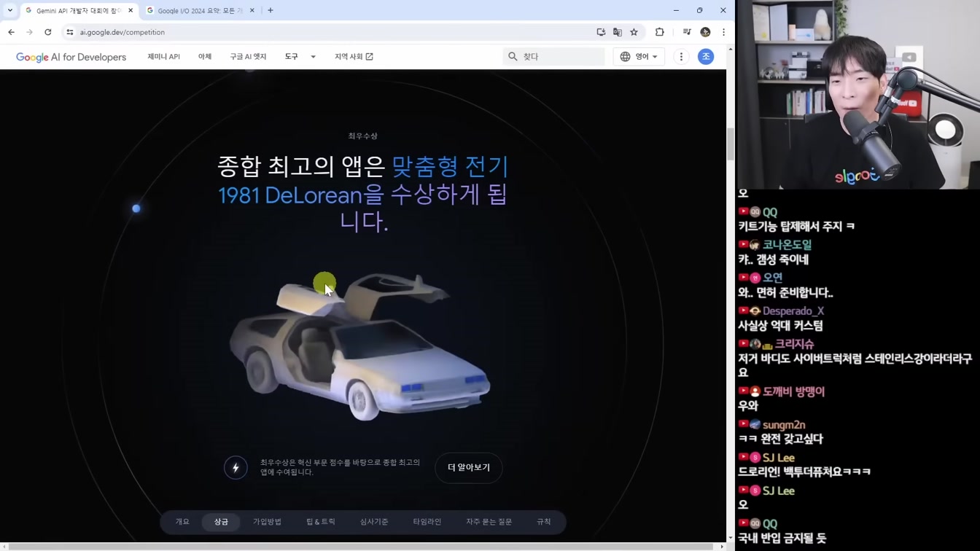The width and height of the screenshot is (980, 551).
Task: Click chat username 코나온도일
Action: [x=787, y=245]
